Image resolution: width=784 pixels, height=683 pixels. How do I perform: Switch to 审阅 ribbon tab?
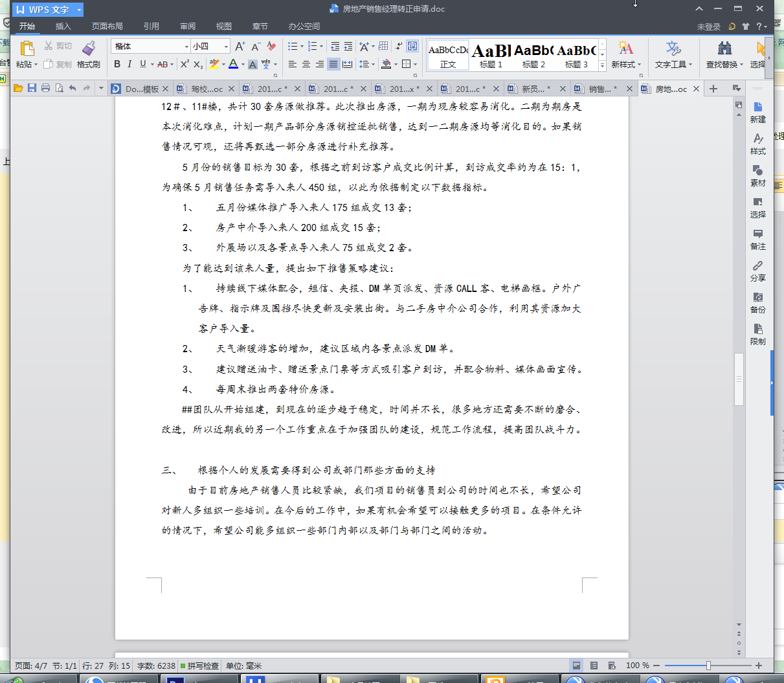[188, 27]
